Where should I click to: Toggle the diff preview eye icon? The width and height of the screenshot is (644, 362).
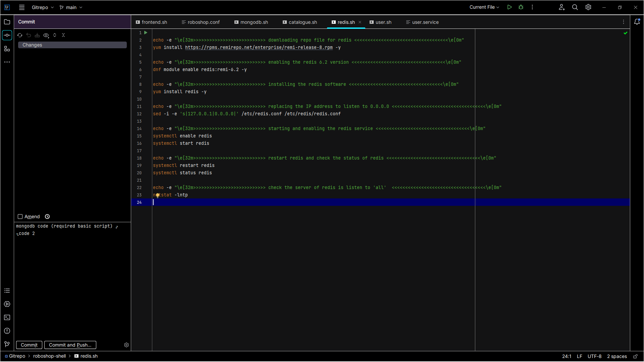(x=46, y=35)
